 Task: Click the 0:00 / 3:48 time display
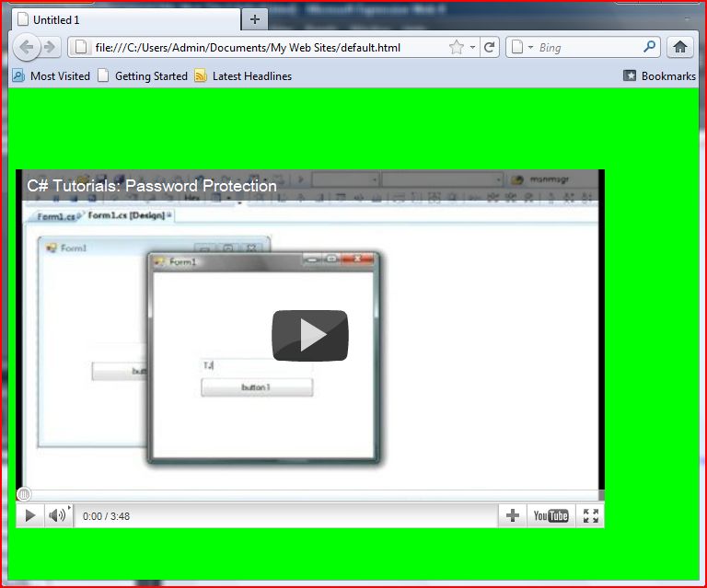pos(106,516)
